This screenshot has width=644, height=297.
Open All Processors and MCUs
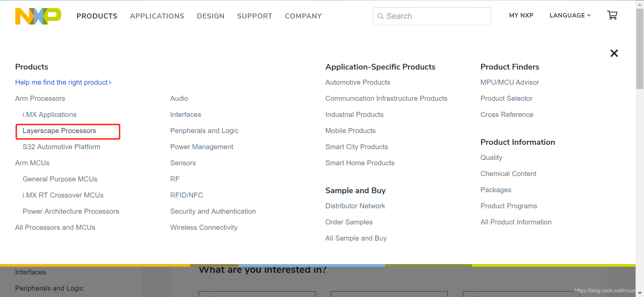[x=55, y=227]
